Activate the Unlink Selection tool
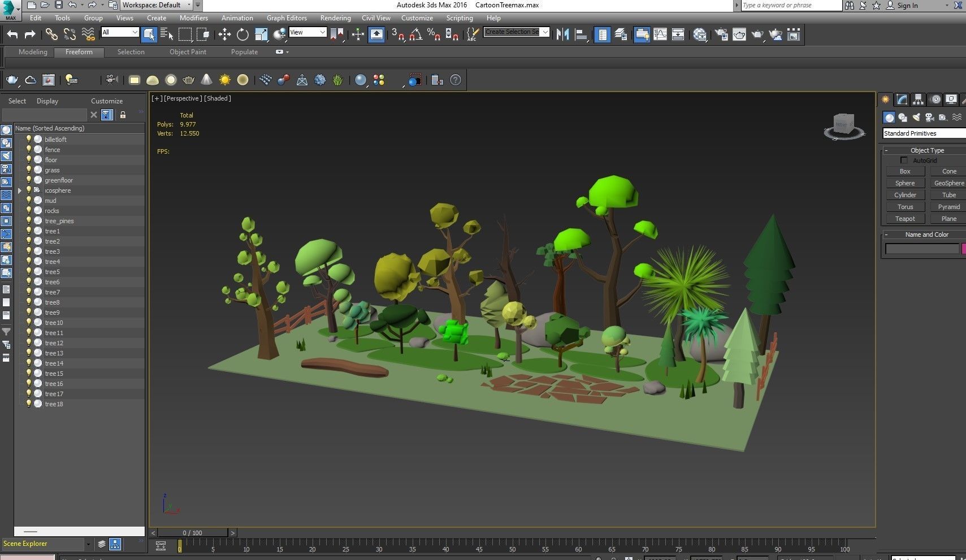 click(70, 34)
